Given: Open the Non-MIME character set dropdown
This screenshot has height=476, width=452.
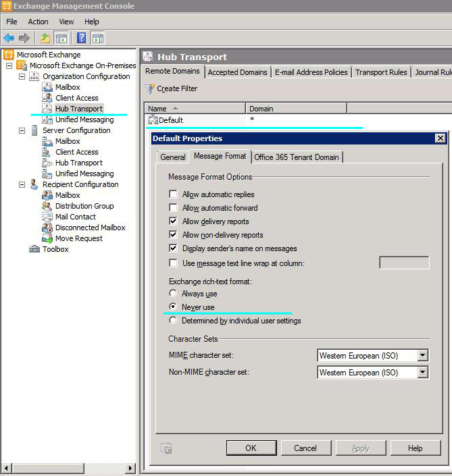Looking at the screenshot, I should coord(422,372).
